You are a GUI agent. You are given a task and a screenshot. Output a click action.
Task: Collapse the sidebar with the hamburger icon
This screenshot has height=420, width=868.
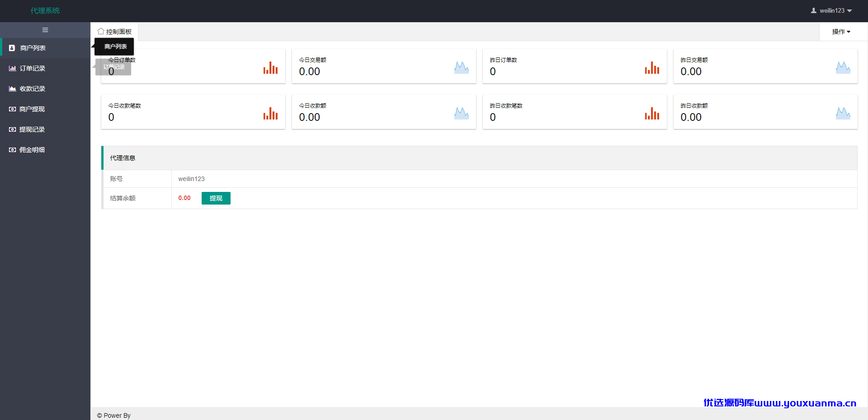[x=45, y=30]
